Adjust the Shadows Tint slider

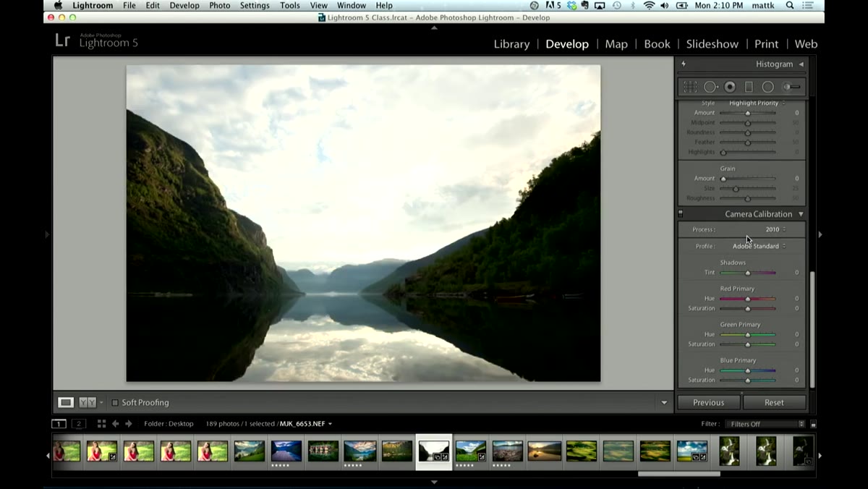(748, 273)
